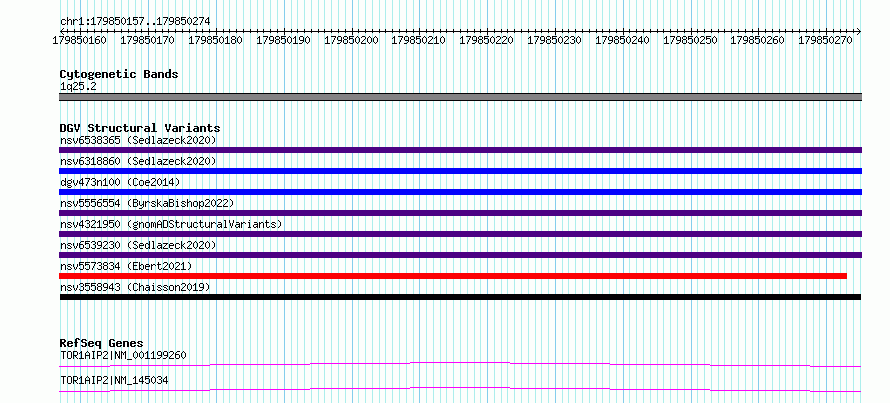Click the black bar for nsv3558943
The height and width of the screenshot is (403, 890).
coord(460,297)
